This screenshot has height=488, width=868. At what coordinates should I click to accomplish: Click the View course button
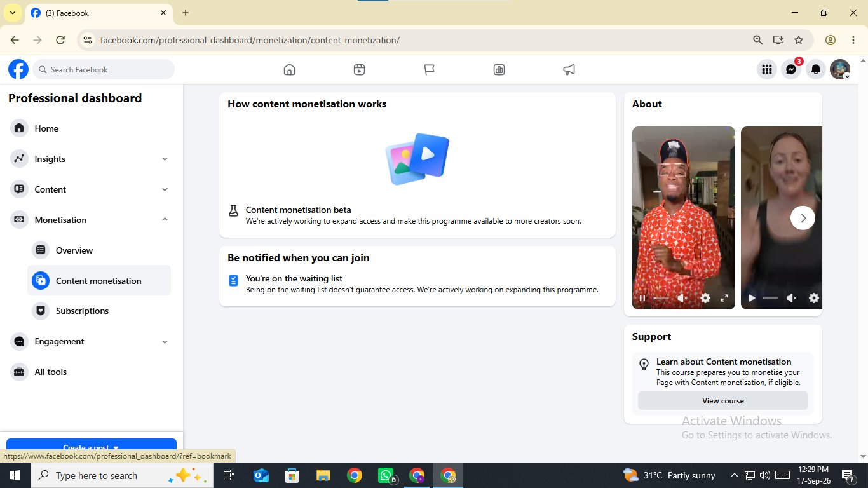[723, 401]
